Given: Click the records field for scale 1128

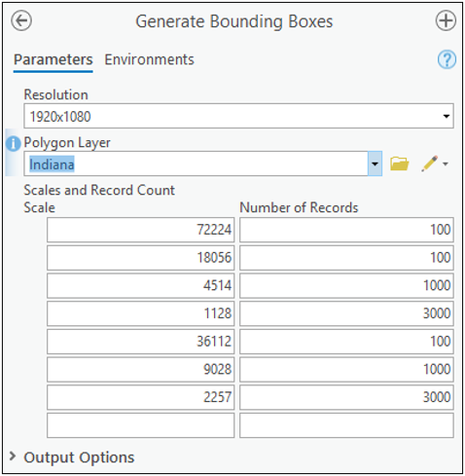Looking at the screenshot, I should 346,313.
